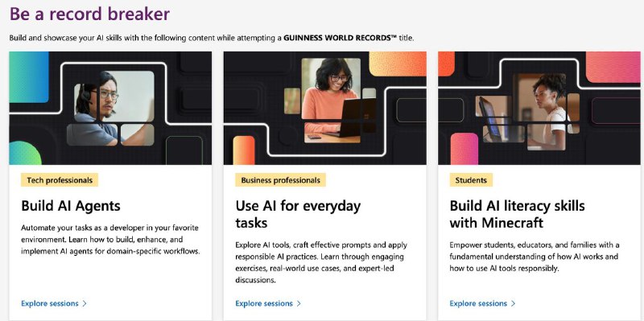Click the everyday tasks description paragraph

click(321, 263)
